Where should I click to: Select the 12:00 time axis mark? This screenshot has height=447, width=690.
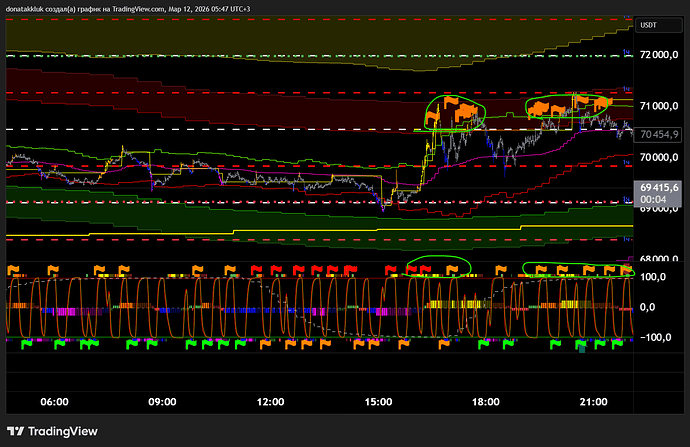pyautogui.click(x=270, y=401)
